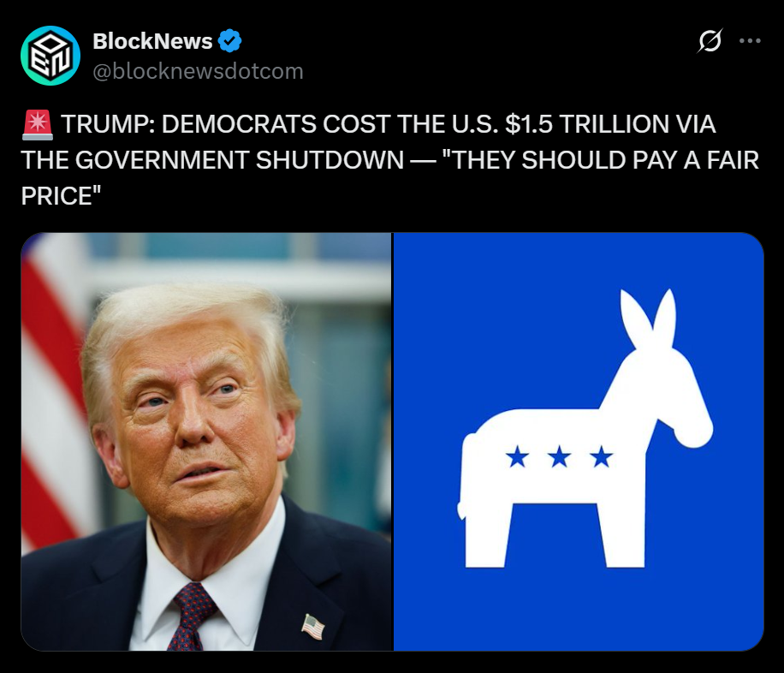Open the left photo of man in suit
This screenshot has height=673, width=784.
206,442
